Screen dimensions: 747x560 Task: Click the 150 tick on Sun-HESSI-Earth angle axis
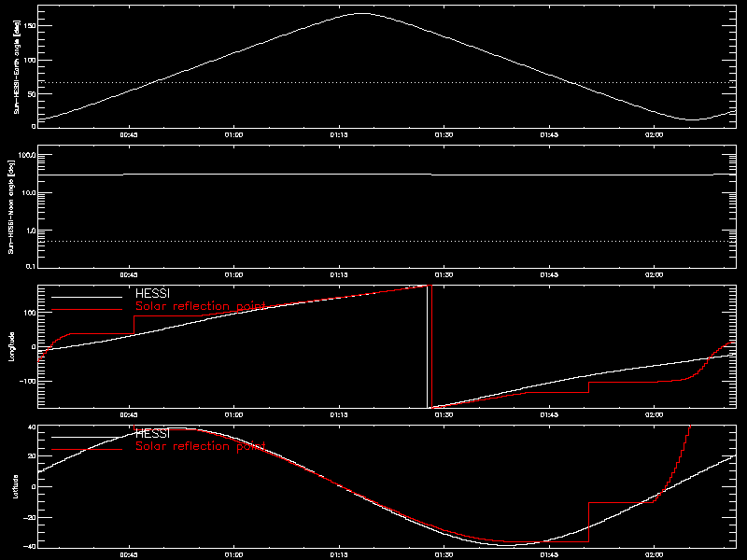click(x=30, y=26)
